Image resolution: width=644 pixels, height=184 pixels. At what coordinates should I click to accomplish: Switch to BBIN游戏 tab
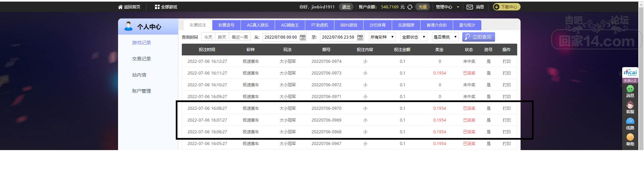349,25
